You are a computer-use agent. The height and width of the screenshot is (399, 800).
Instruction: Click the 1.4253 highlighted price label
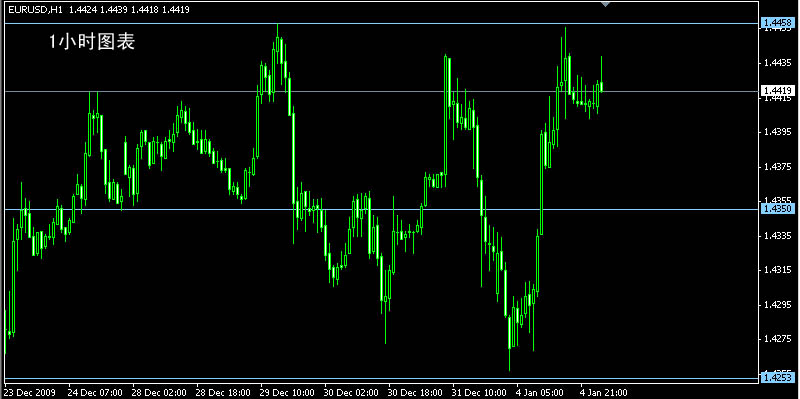coord(778,378)
